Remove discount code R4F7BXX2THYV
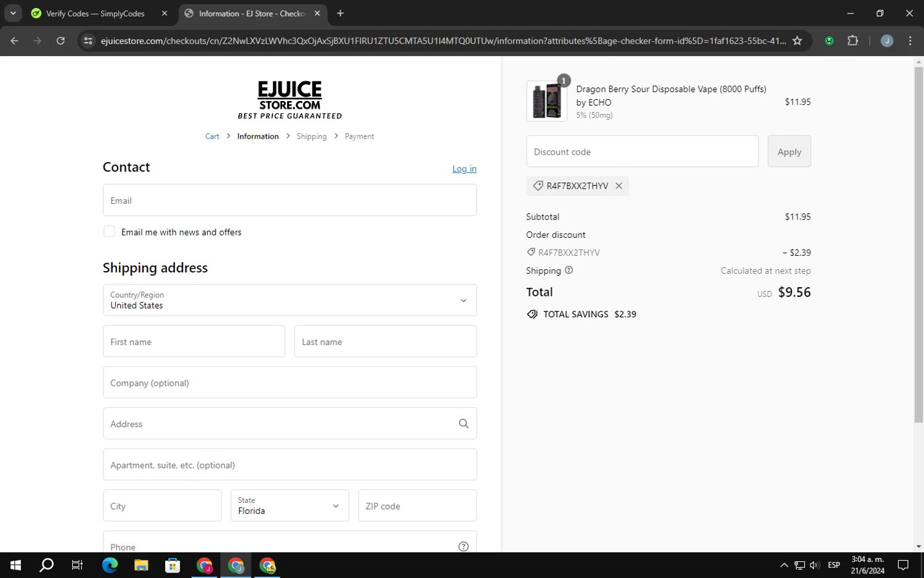This screenshot has height=578, width=924. (x=618, y=185)
